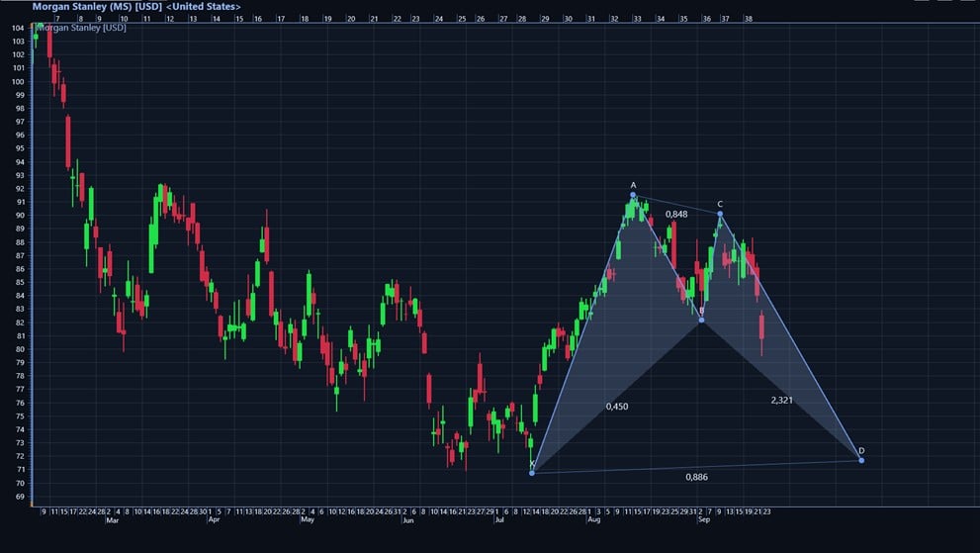This screenshot has width=980, height=553.
Task: Click pattern point A at the peak
Action: 633,195
